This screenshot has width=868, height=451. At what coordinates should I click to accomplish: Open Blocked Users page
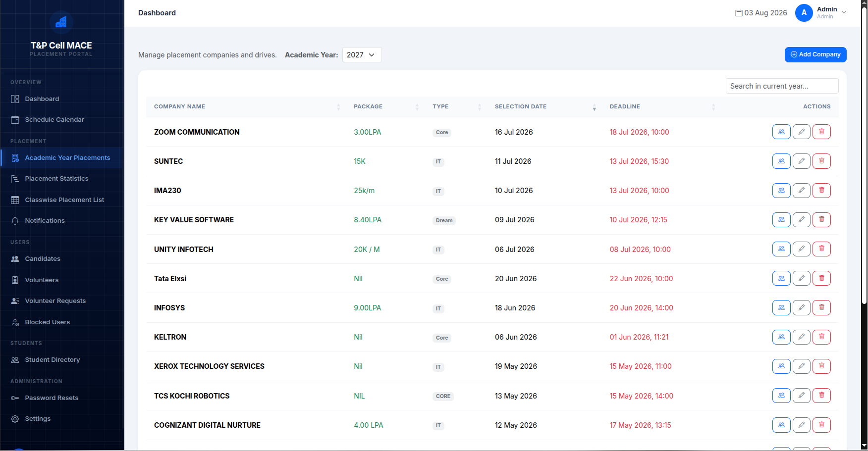pos(61,322)
